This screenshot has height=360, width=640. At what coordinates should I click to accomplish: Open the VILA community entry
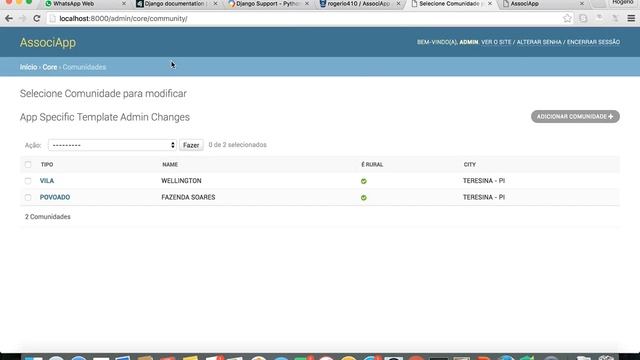pyautogui.click(x=47, y=181)
